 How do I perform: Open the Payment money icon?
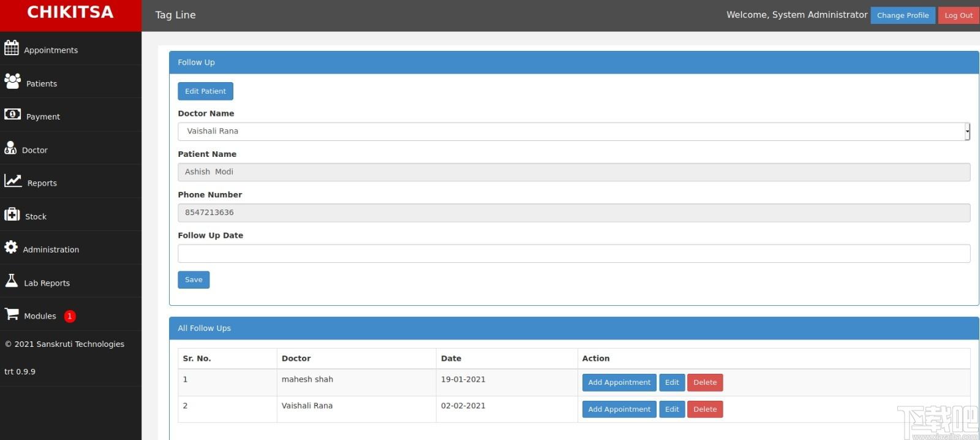tap(12, 114)
